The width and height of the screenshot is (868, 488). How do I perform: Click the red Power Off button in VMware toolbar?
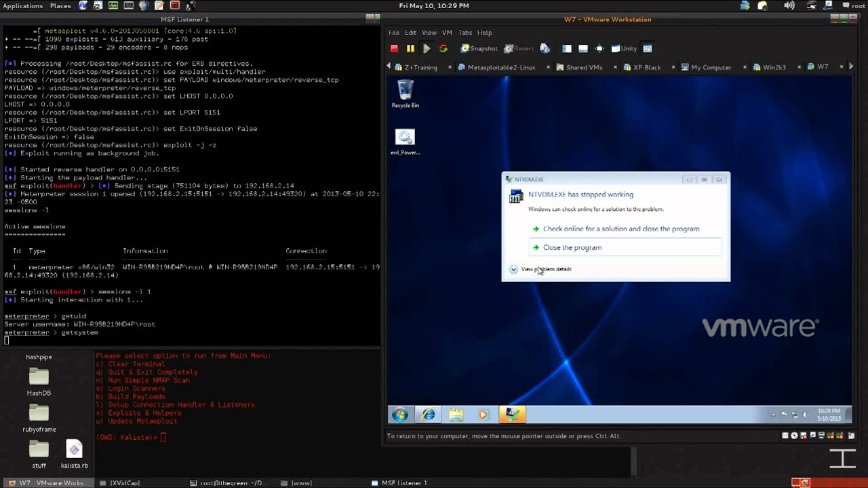394,48
